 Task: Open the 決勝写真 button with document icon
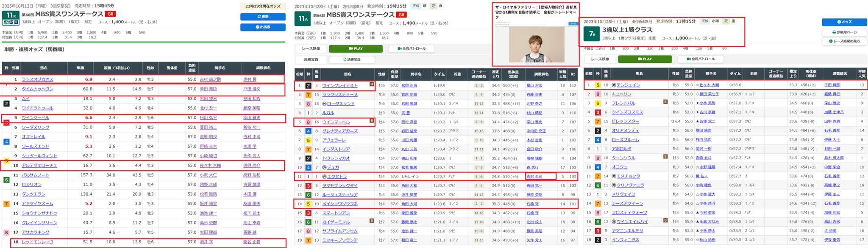[x=351, y=60]
